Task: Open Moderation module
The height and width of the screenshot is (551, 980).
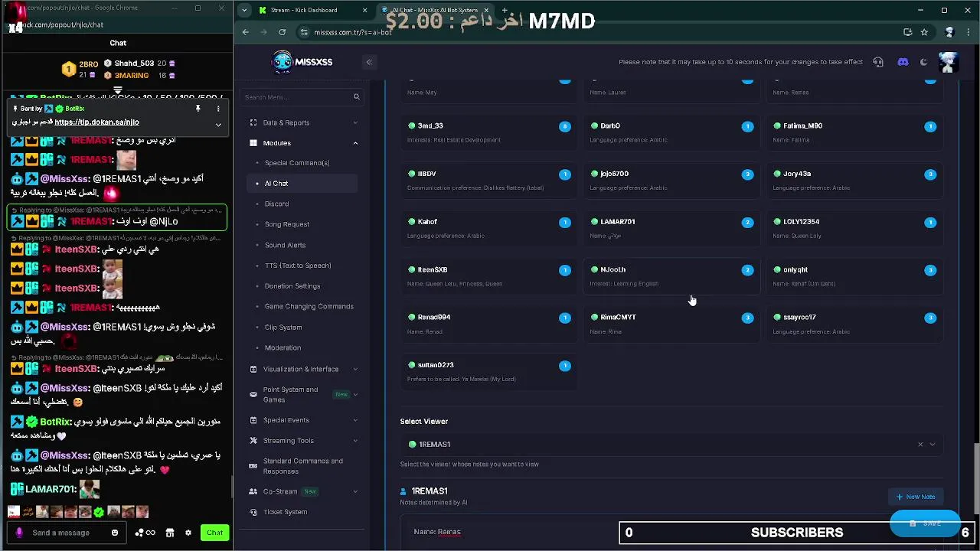Action: (283, 347)
